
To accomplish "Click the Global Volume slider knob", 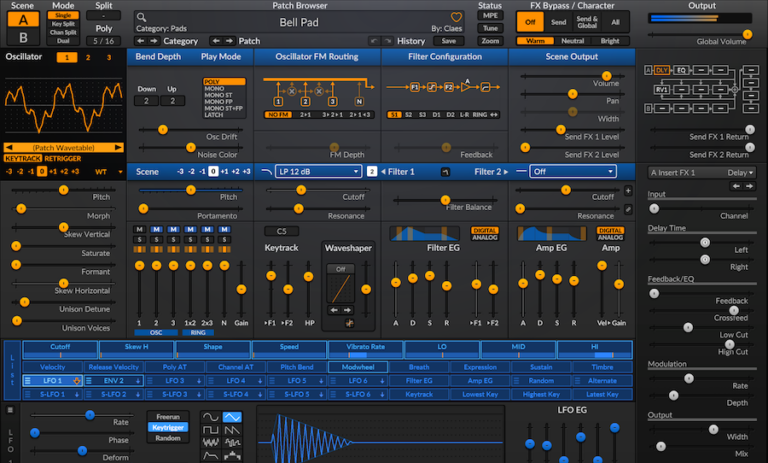I will (747, 34).
